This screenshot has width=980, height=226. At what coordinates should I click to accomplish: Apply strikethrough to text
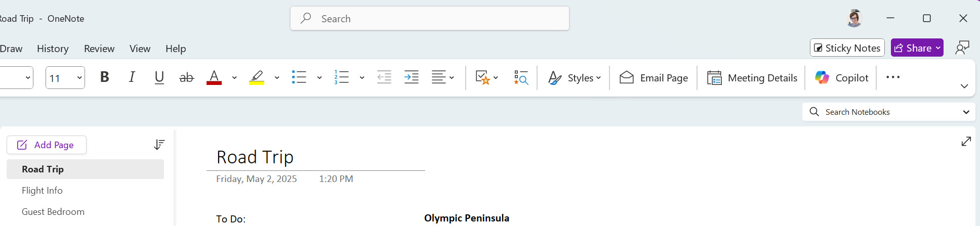pyautogui.click(x=187, y=77)
